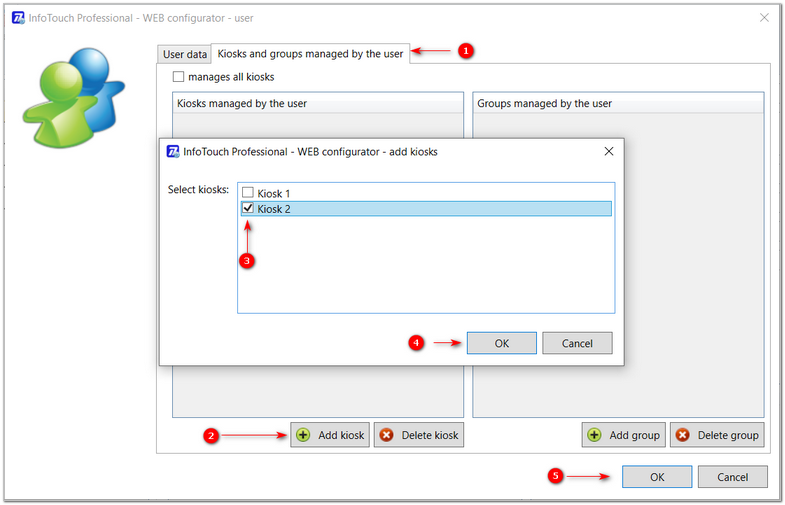
Task: Cancel the add kiosks dialog
Action: pos(577,343)
